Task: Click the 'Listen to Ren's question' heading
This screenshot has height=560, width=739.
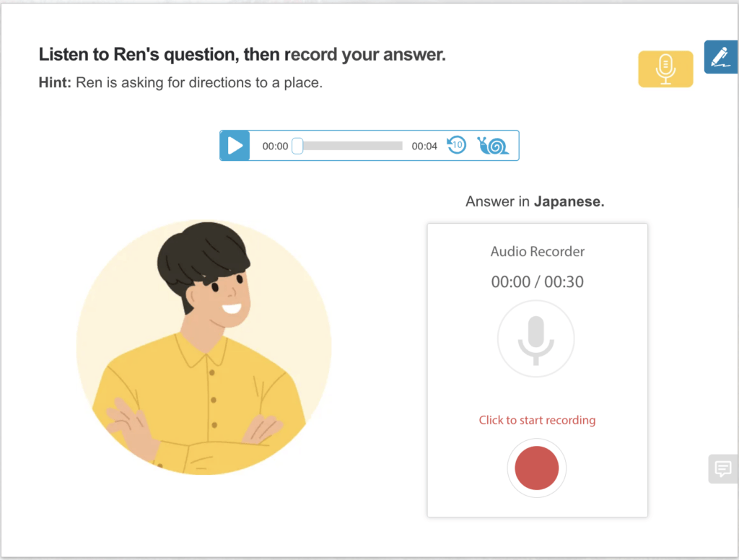Action: (x=242, y=55)
